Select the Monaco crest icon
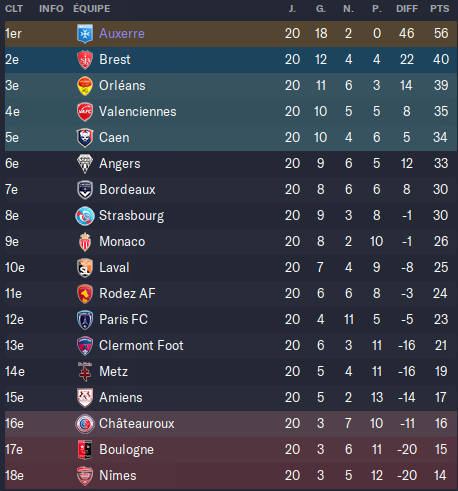The image size is (458, 491). pos(85,242)
